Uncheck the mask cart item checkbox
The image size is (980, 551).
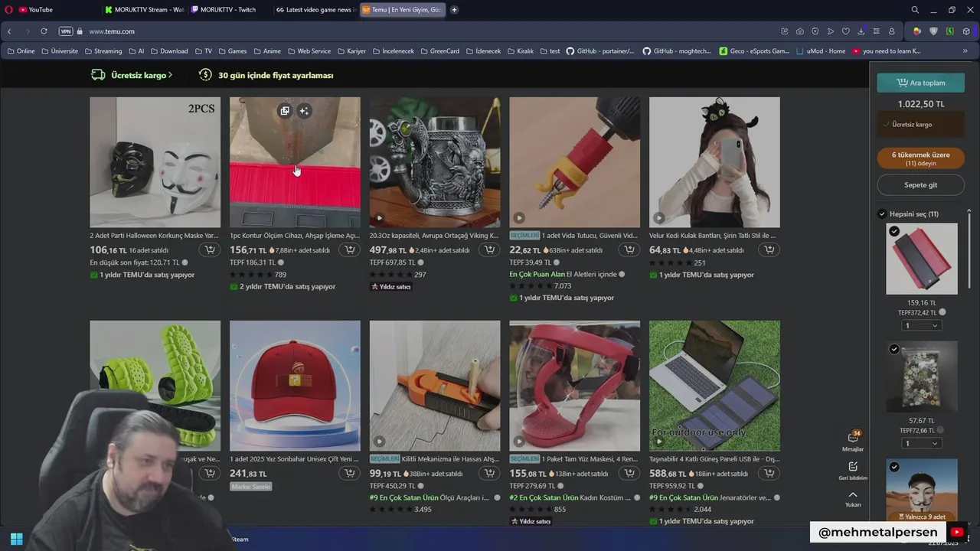coord(894,467)
